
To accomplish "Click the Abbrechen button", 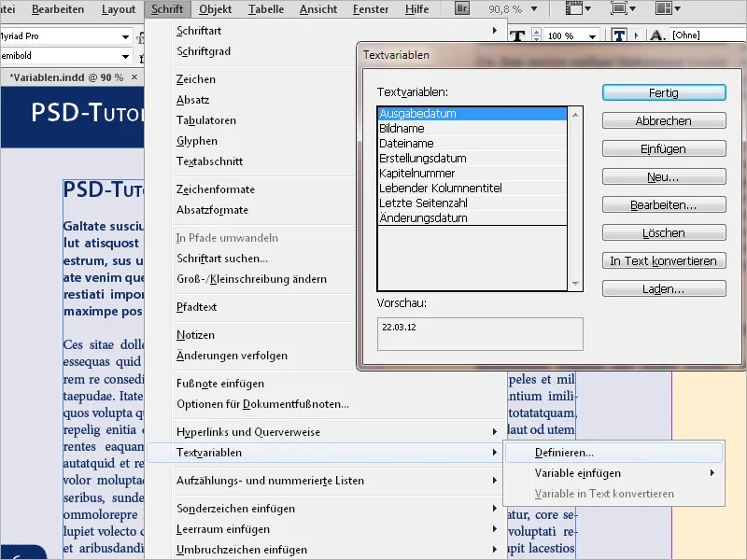I will point(664,120).
